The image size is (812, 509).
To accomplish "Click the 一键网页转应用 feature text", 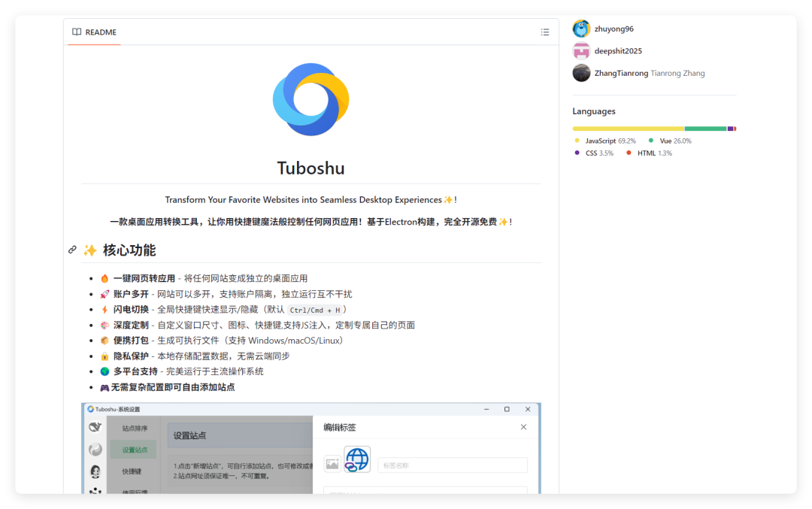I will (144, 279).
